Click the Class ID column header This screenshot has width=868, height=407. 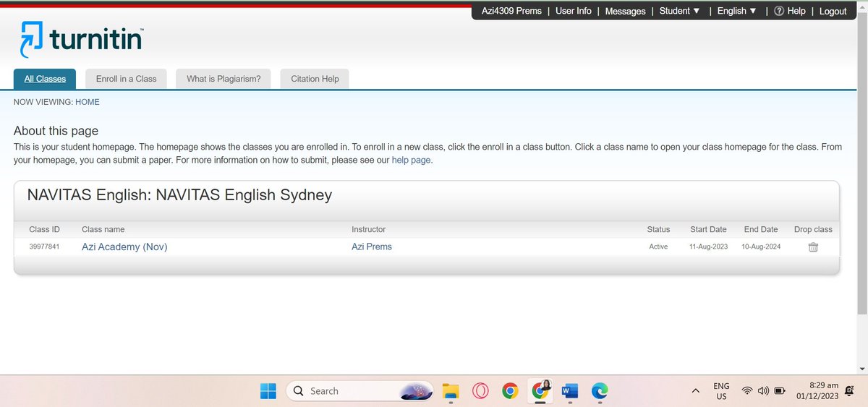(x=44, y=229)
